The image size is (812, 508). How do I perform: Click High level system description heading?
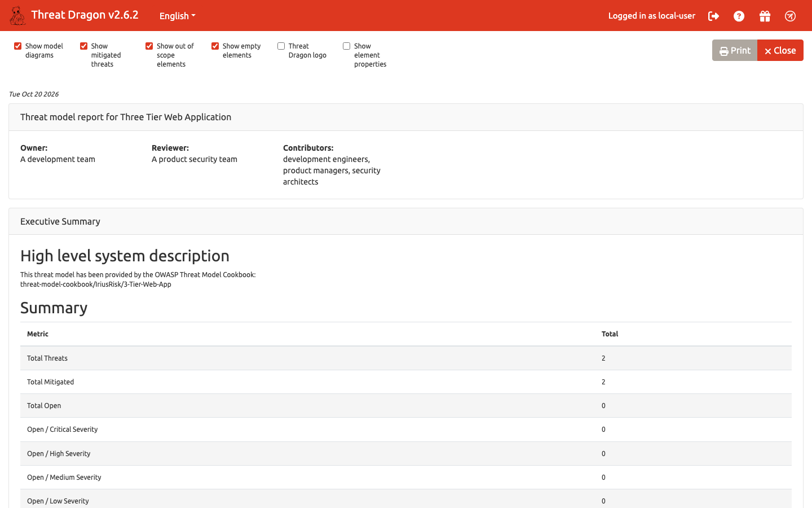coord(125,256)
